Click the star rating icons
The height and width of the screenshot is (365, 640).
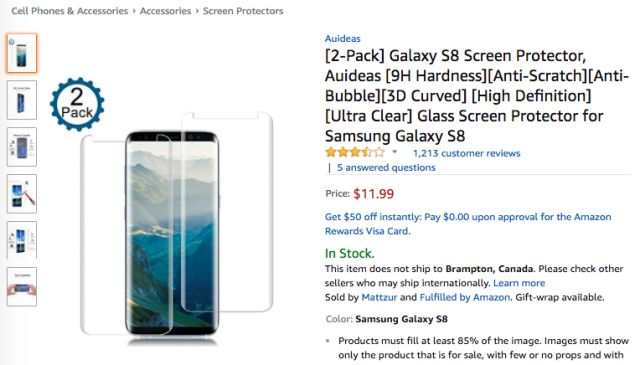pos(355,153)
